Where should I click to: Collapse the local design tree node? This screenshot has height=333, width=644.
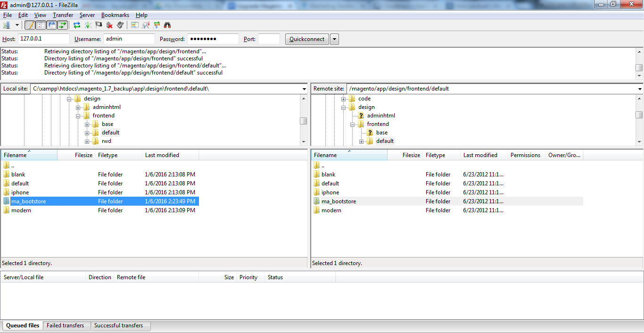[x=69, y=99]
